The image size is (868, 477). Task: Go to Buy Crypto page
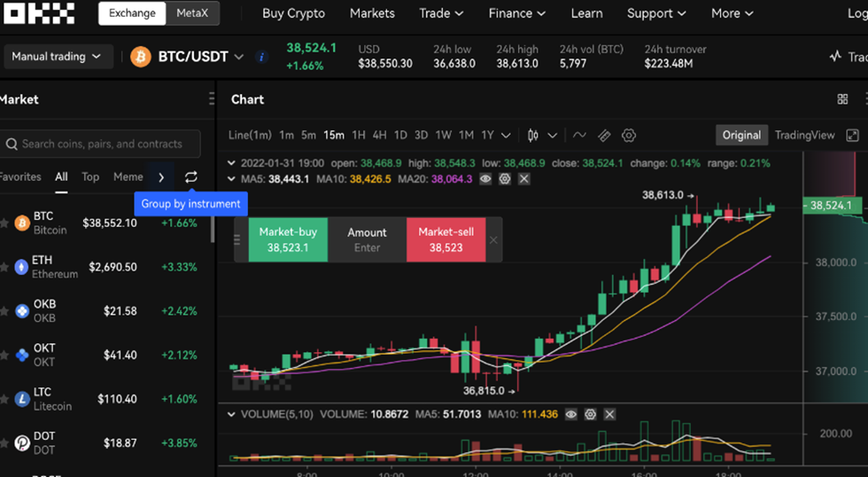tap(293, 13)
